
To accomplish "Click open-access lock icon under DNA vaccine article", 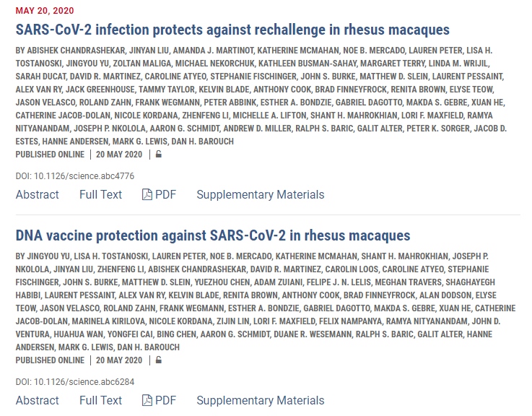I will click(159, 360).
